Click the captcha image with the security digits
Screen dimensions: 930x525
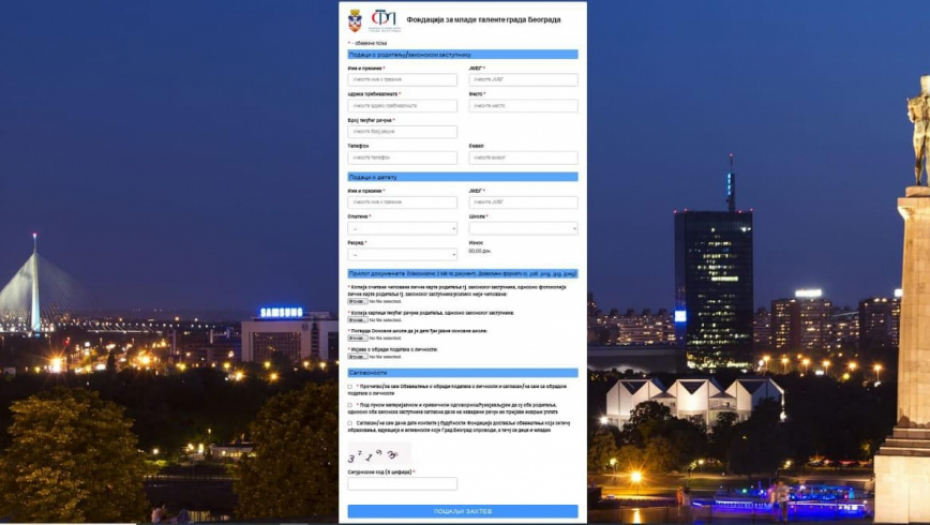tap(369, 454)
